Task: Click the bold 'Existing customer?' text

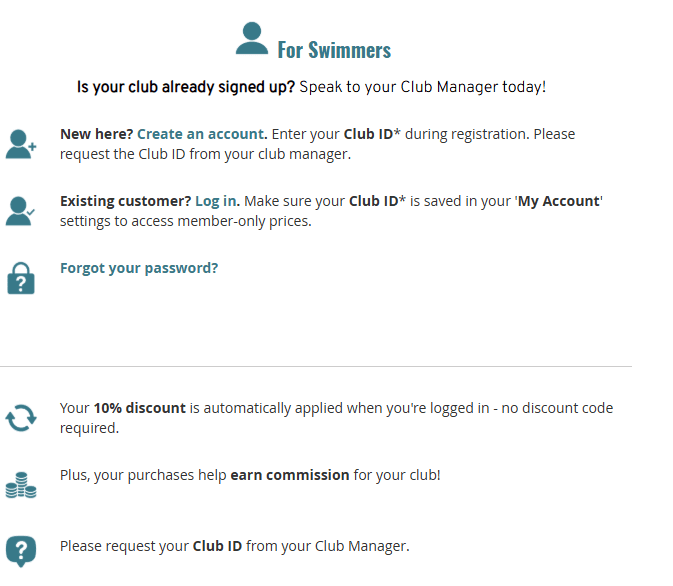Action: pyautogui.click(x=125, y=201)
